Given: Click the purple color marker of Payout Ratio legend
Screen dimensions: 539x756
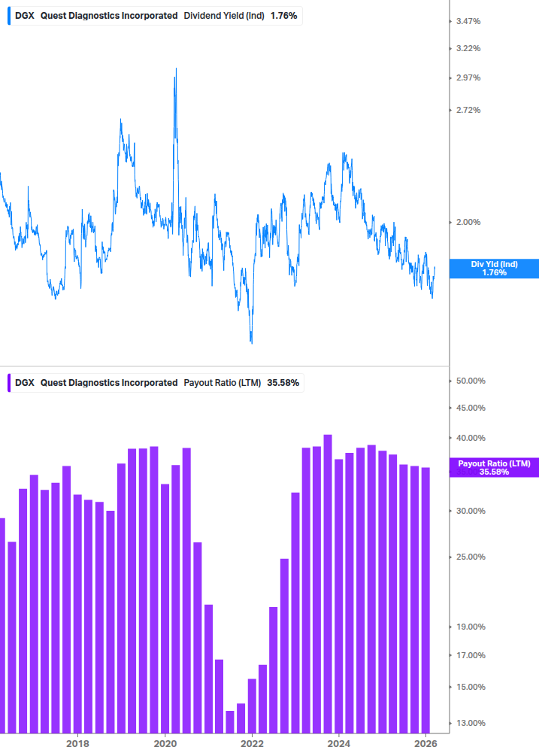Looking at the screenshot, I should tap(9, 382).
